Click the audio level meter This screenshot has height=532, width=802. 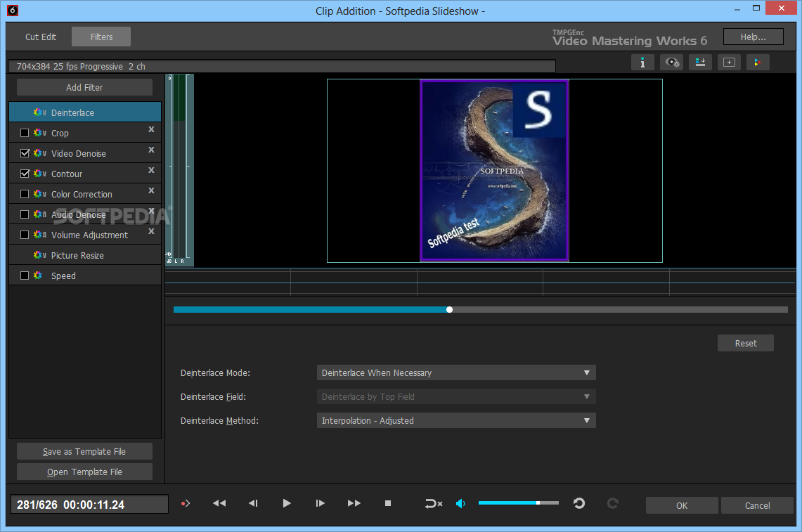tap(179, 170)
